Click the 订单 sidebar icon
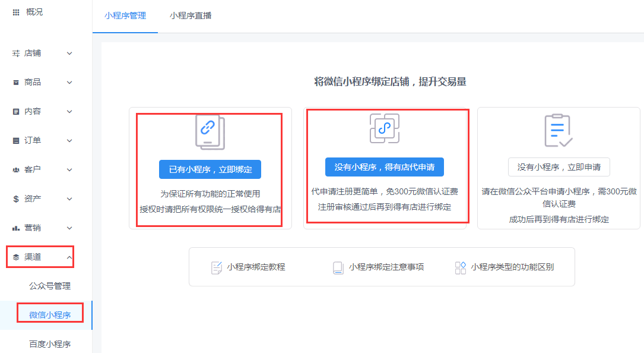 point(16,141)
